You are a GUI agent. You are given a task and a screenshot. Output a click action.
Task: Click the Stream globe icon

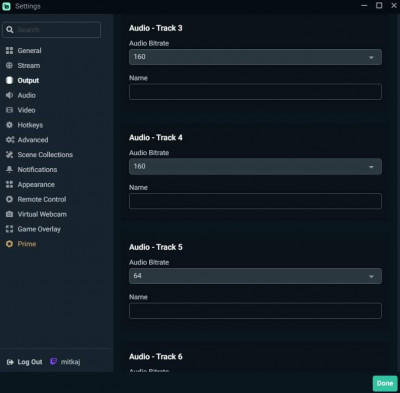click(x=9, y=65)
